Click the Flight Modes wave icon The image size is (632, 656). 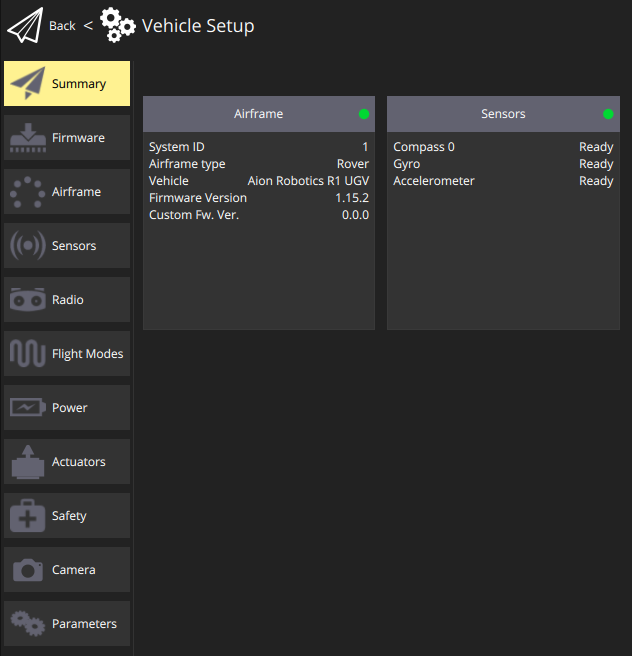tap(28, 354)
